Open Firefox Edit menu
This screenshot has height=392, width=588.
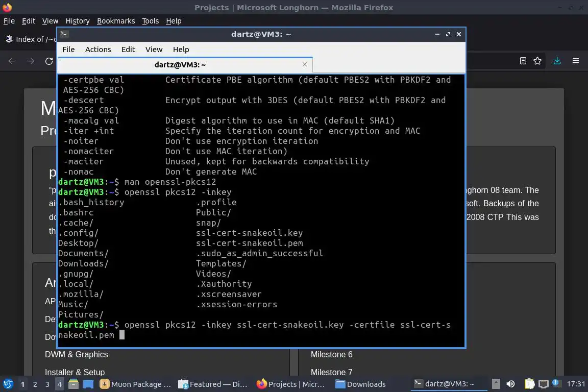pyautogui.click(x=29, y=21)
